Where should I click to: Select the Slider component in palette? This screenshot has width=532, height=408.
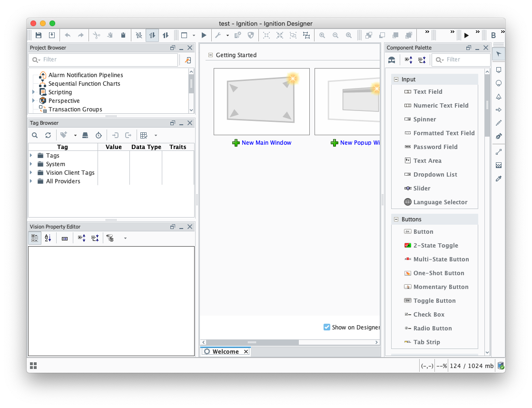pos(421,189)
